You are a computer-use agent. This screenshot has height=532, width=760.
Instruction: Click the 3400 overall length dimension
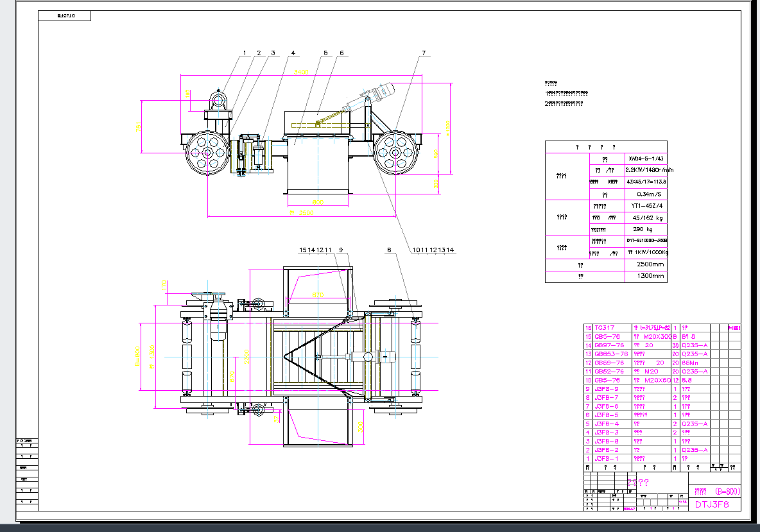[300, 73]
